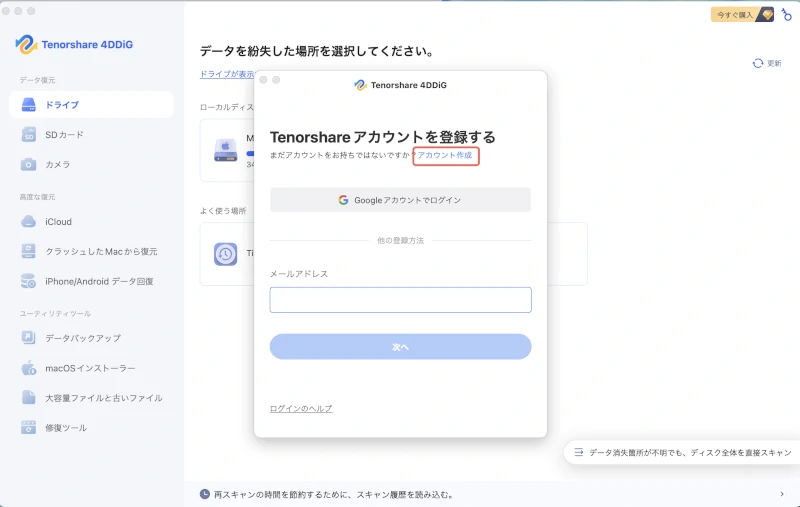Click the scan history clock icon

[x=205, y=494]
